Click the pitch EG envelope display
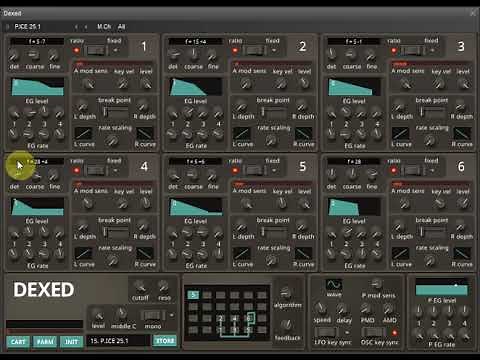 coord(441,287)
